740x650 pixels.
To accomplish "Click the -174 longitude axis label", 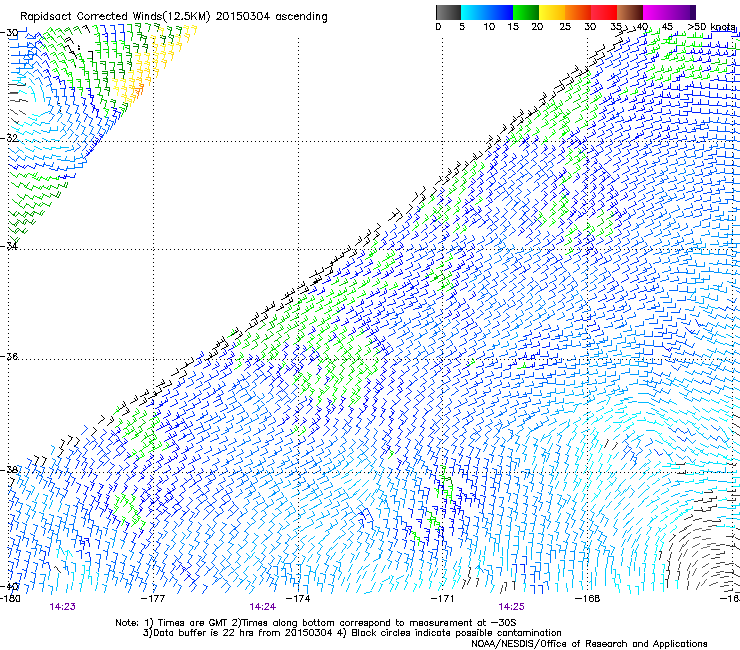I will point(298,599).
